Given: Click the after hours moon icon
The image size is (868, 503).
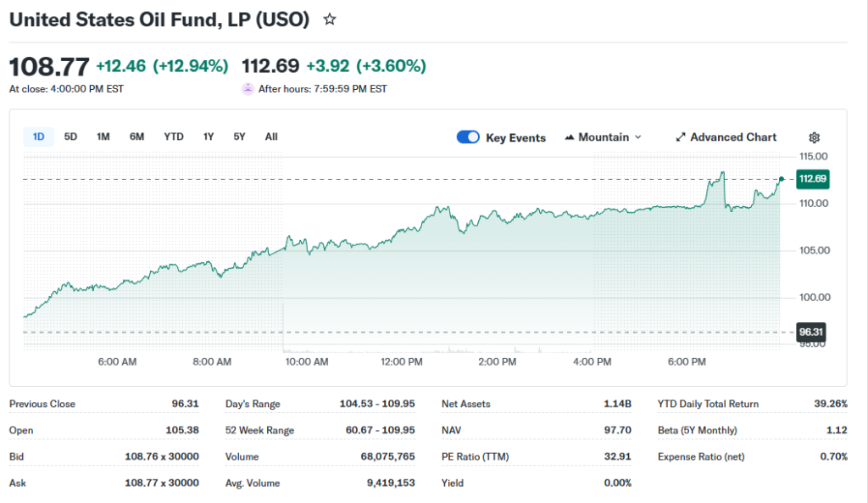Looking at the screenshot, I should click(x=248, y=88).
